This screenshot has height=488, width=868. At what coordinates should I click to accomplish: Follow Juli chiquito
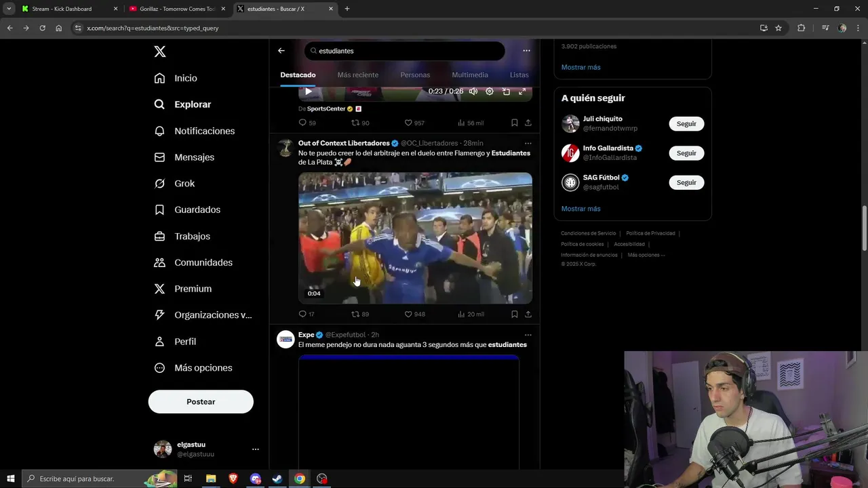click(686, 124)
